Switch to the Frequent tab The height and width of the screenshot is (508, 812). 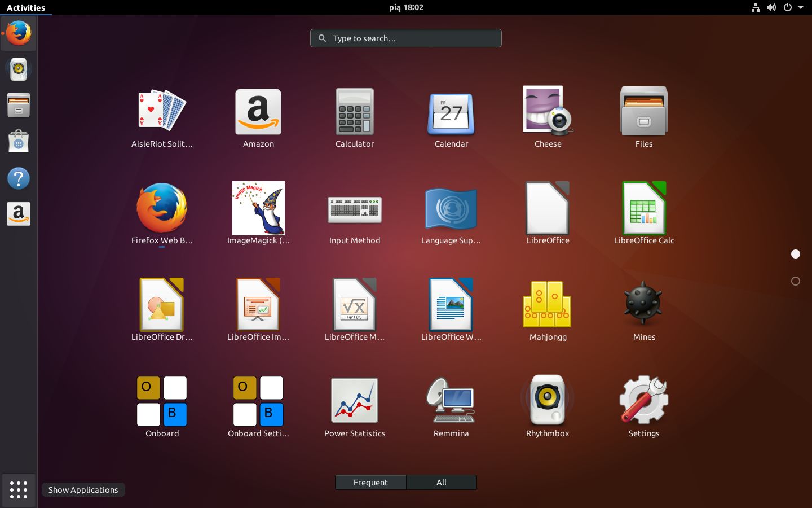(370, 483)
